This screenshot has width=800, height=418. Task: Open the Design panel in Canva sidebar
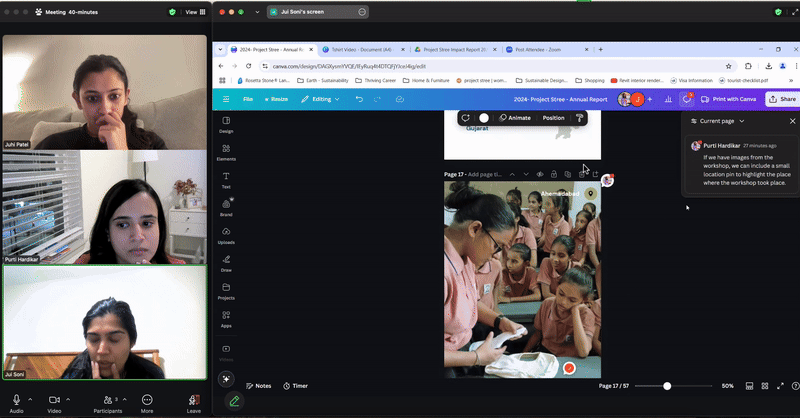point(226,124)
